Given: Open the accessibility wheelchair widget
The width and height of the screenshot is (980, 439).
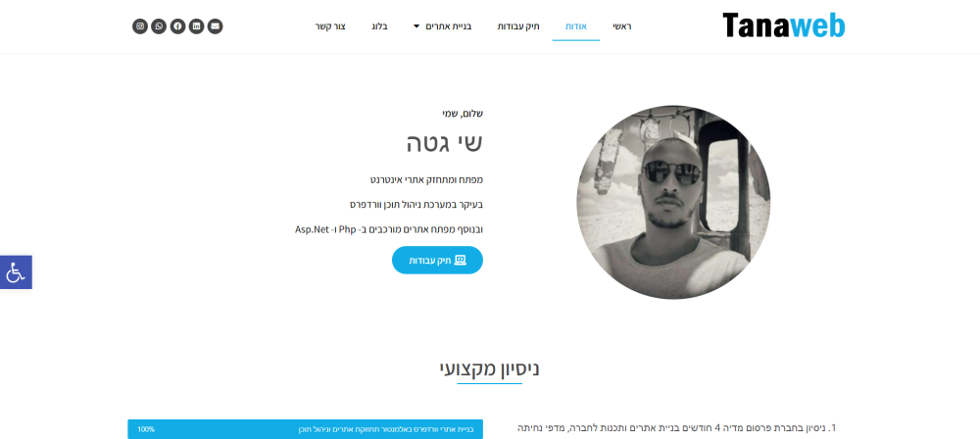Looking at the screenshot, I should coord(16,272).
